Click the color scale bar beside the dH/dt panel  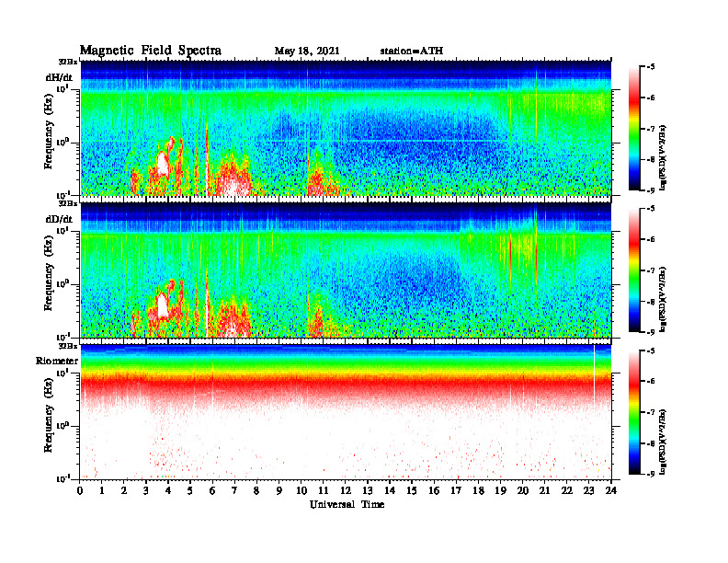point(634,128)
